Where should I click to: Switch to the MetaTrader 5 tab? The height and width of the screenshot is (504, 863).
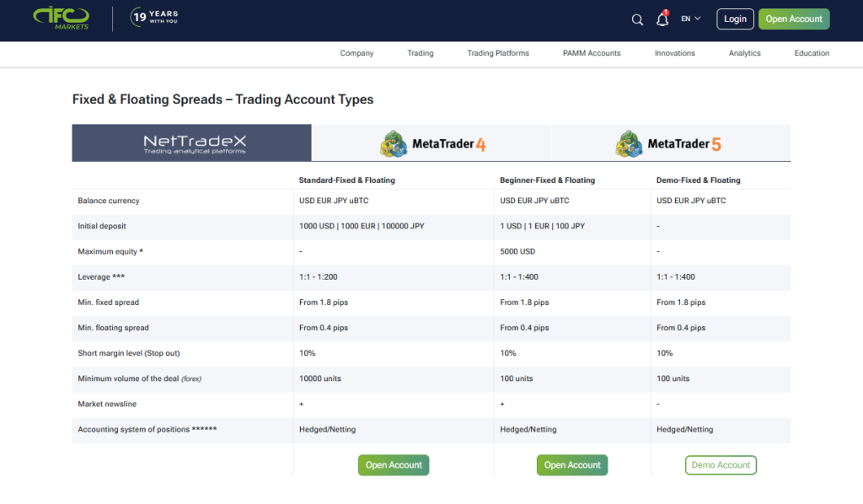pos(670,142)
